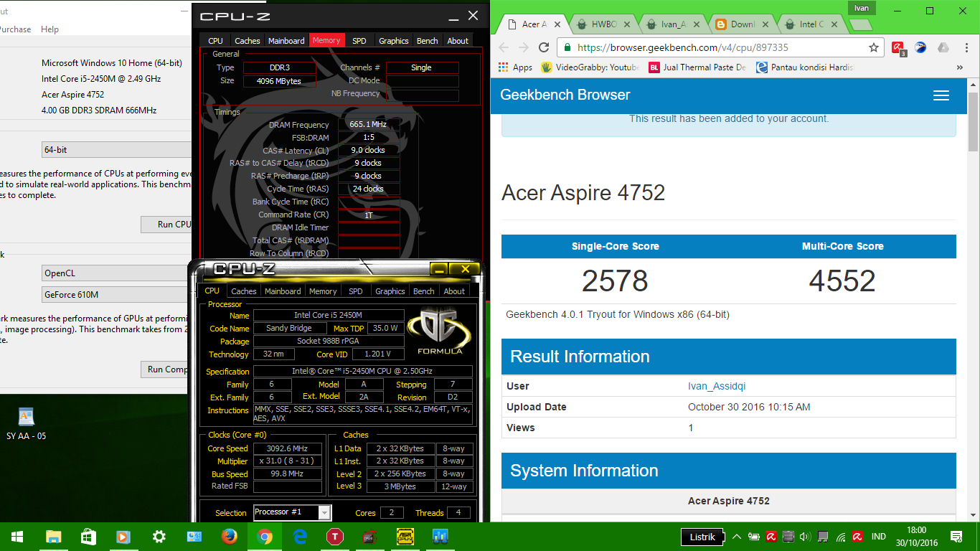Image resolution: width=980 pixels, height=551 pixels.
Task: Open the SPD tab in MSI CPU-Z
Action: coord(359,41)
